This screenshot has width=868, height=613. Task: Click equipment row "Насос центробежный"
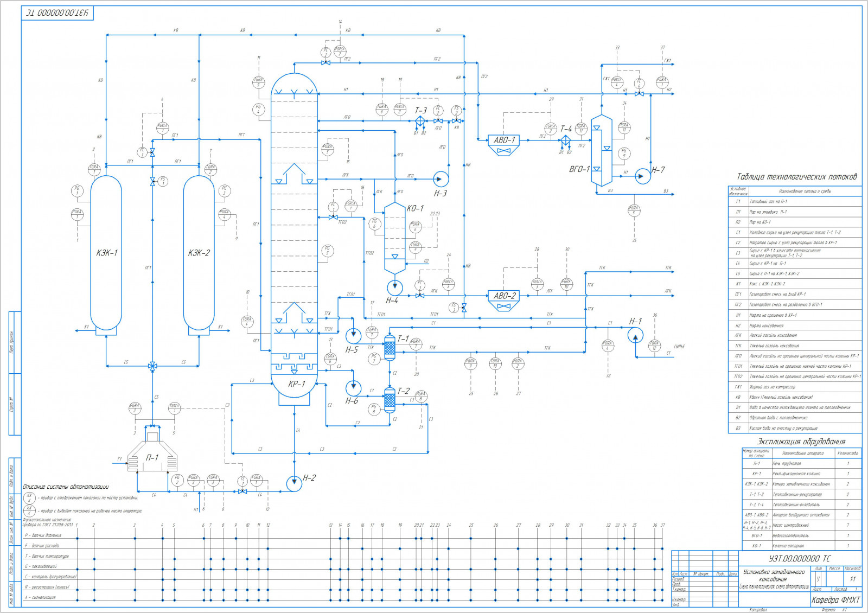tap(801, 525)
